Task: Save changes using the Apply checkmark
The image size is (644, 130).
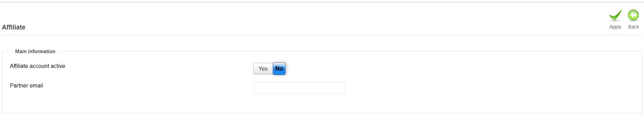Action: coord(615,15)
